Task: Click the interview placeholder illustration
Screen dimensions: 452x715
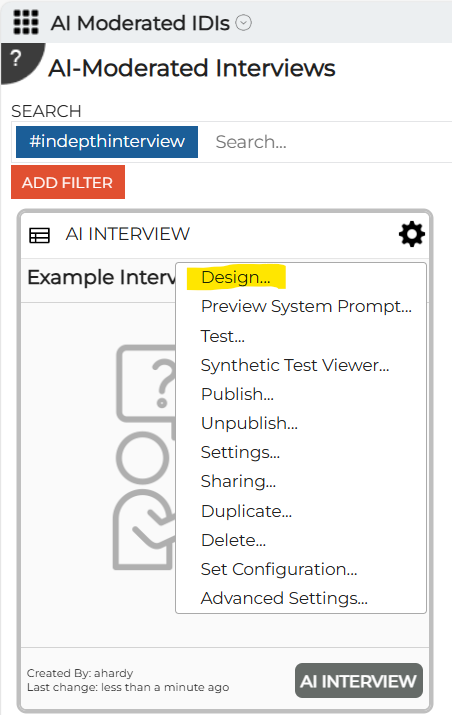Action: 144,457
